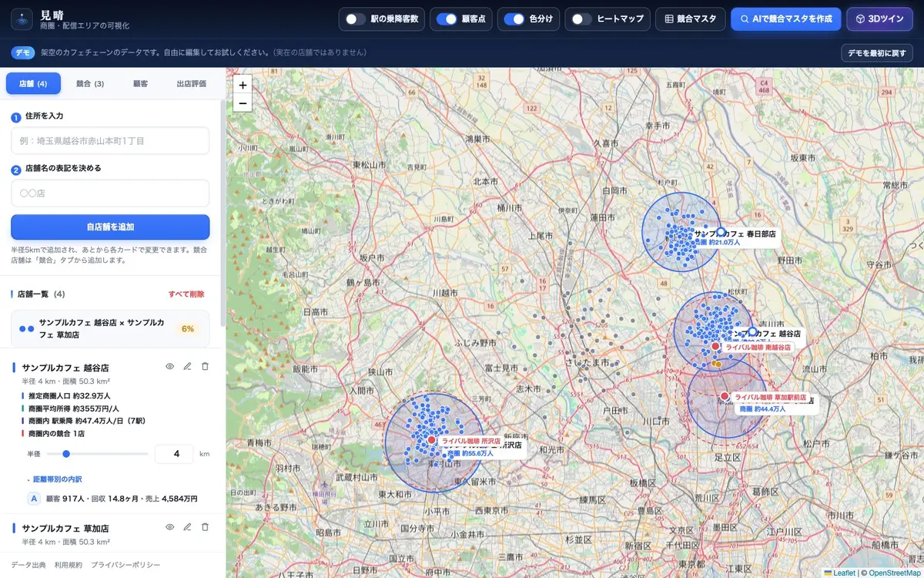Click the 自店舗を追加 button
The width and height of the screenshot is (924, 578).
click(x=110, y=227)
